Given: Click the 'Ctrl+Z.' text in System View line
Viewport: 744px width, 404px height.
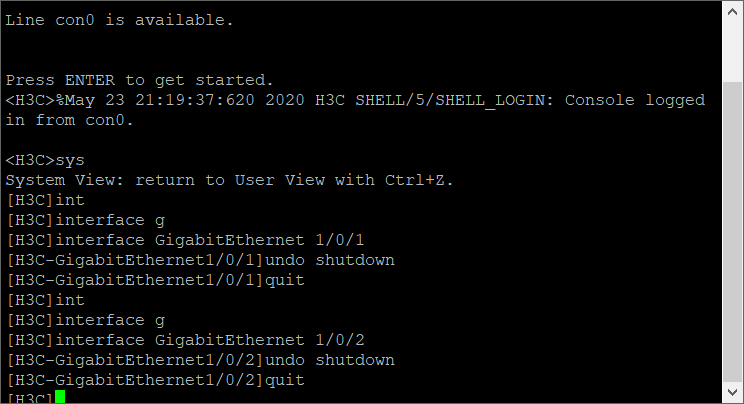Looking at the screenshot, I should (x=419, y=180).
